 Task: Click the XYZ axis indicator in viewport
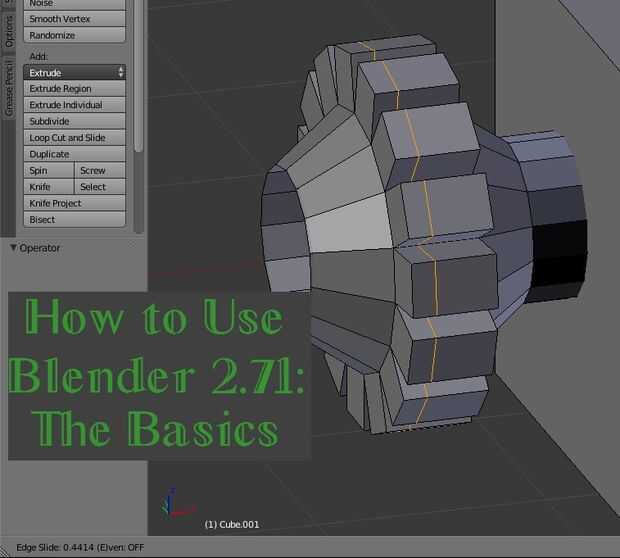click(177, 503)
